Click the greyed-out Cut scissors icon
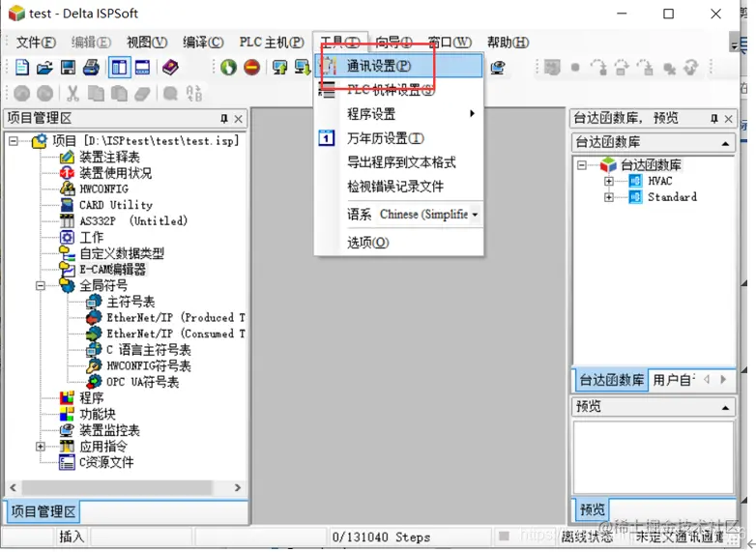Viewport: 756px width, 552px height. click(73, 93)
